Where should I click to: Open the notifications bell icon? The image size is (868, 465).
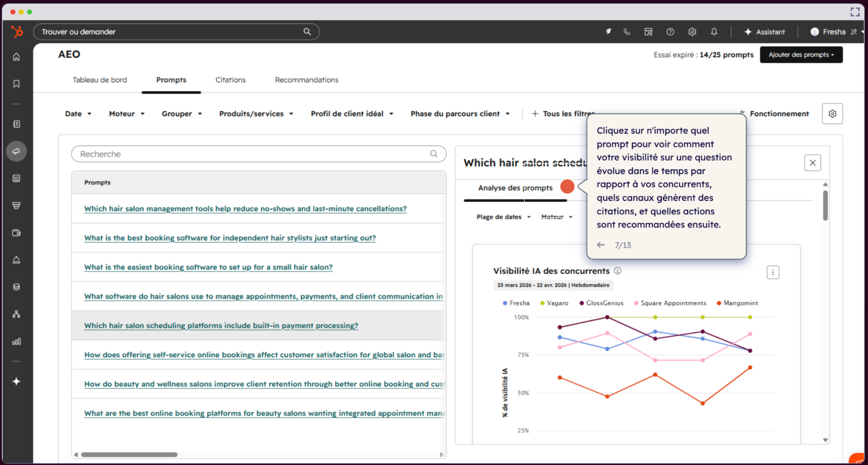pyautogui.click(x=714, y=32)
